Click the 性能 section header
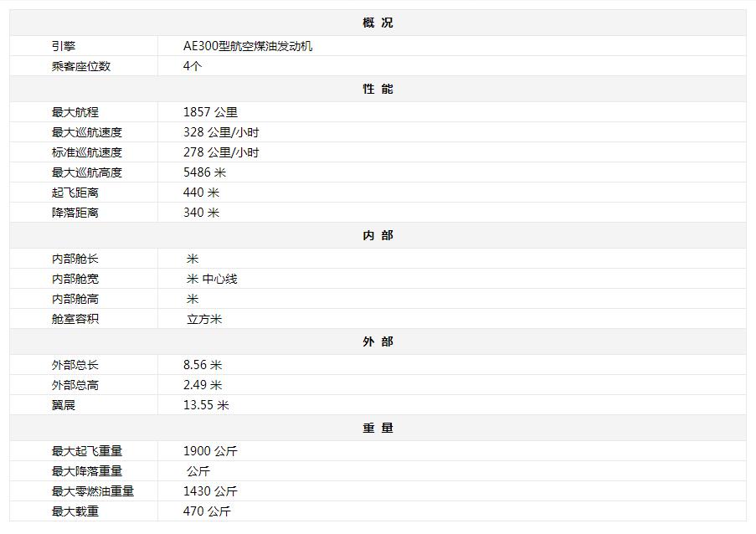Screen dimensions: 756x534 [378, 89]
